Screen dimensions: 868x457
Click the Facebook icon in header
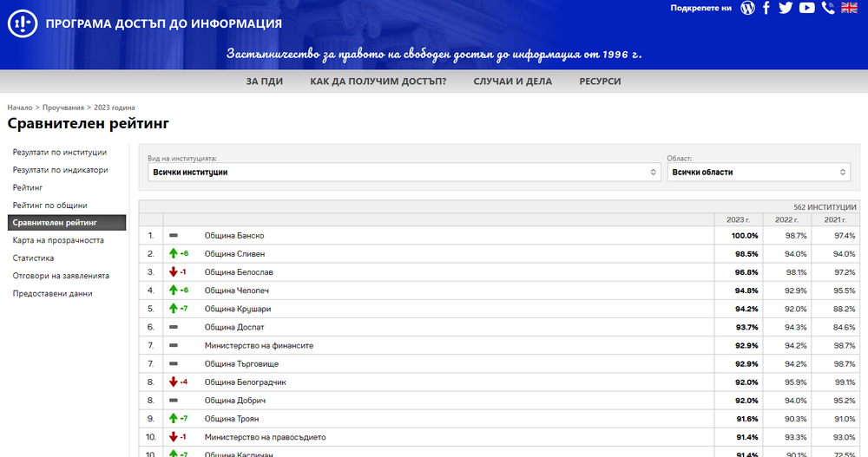[766, 8]
